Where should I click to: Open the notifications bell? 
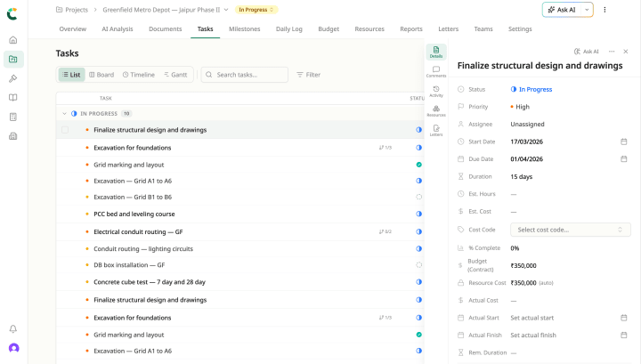click(13, 329)
